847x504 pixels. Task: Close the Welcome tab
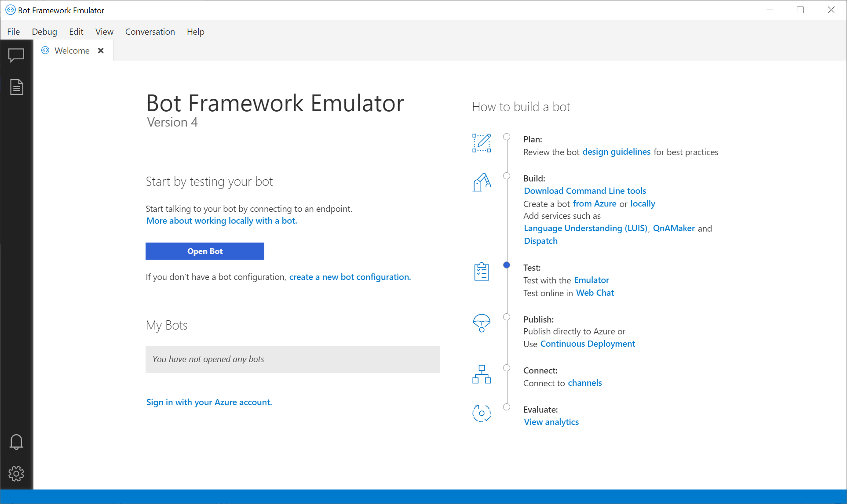coord(101,51)
